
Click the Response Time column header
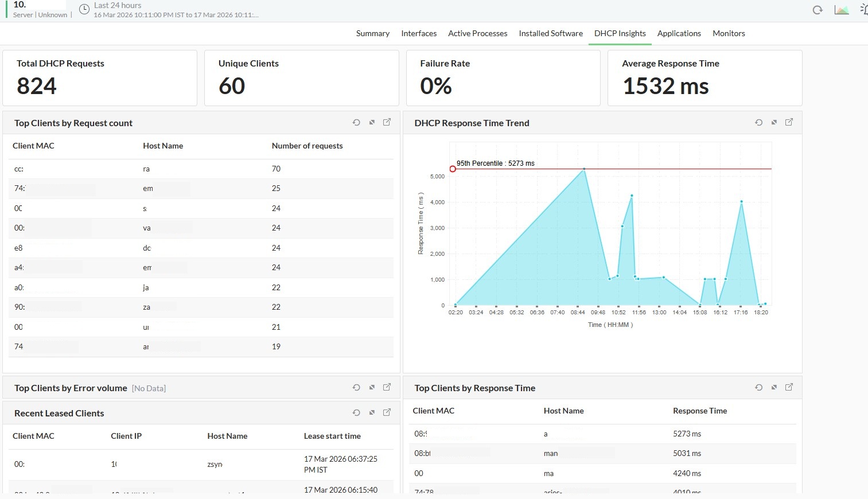[x=700, y=411]
